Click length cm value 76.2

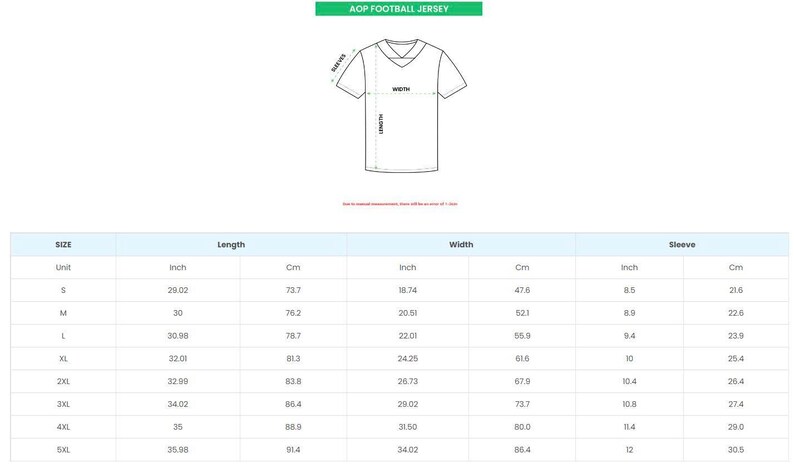(293, 313)
